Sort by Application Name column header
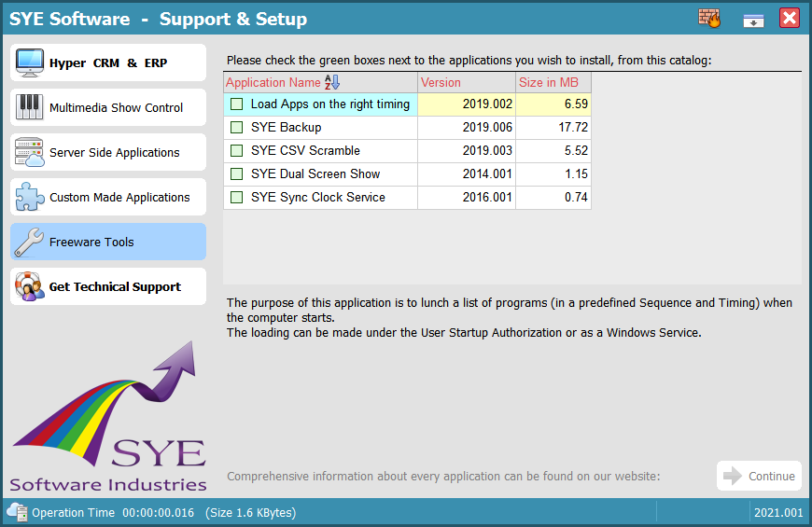 pyautogui.click(x=320, y=82)
